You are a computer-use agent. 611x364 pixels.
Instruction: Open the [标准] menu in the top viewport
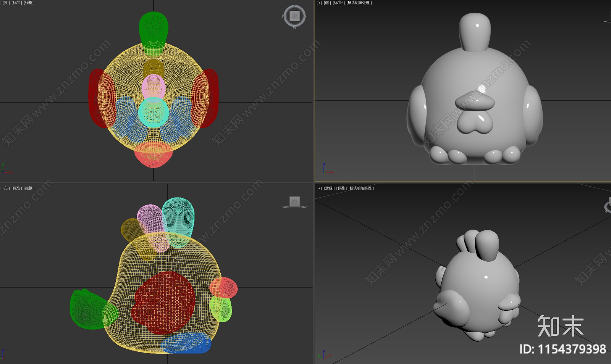[16, 3]
